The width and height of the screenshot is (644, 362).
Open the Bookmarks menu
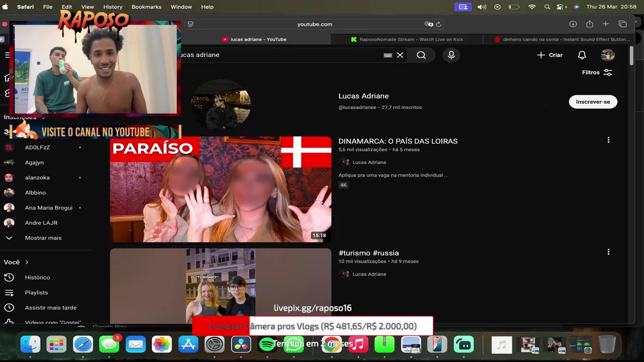[146, 7]
